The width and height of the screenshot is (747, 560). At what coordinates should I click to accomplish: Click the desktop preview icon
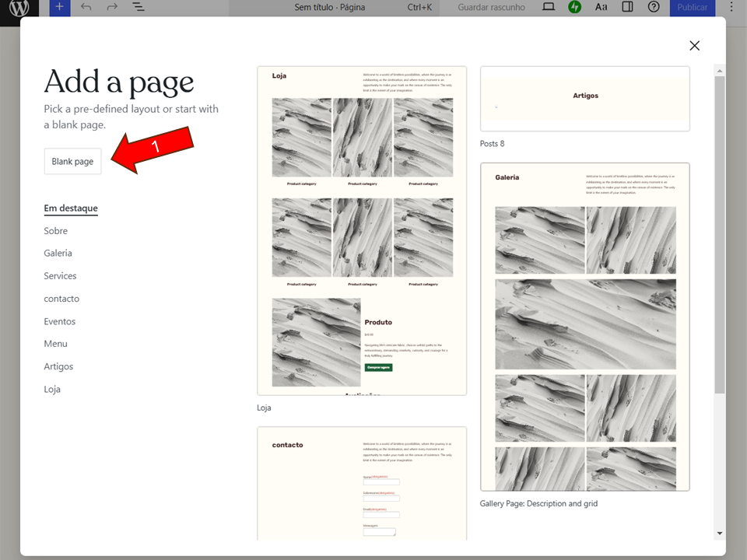549,8
